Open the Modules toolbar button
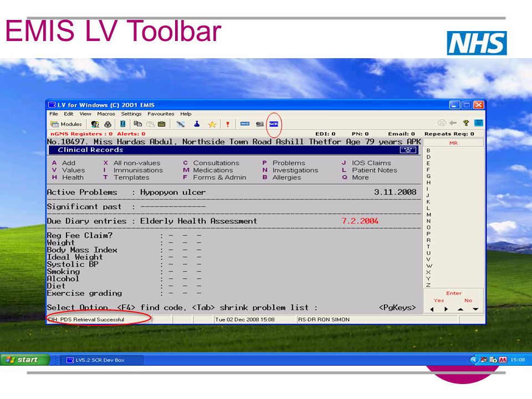This screenshot has height=399, width=532. (66, 124)
